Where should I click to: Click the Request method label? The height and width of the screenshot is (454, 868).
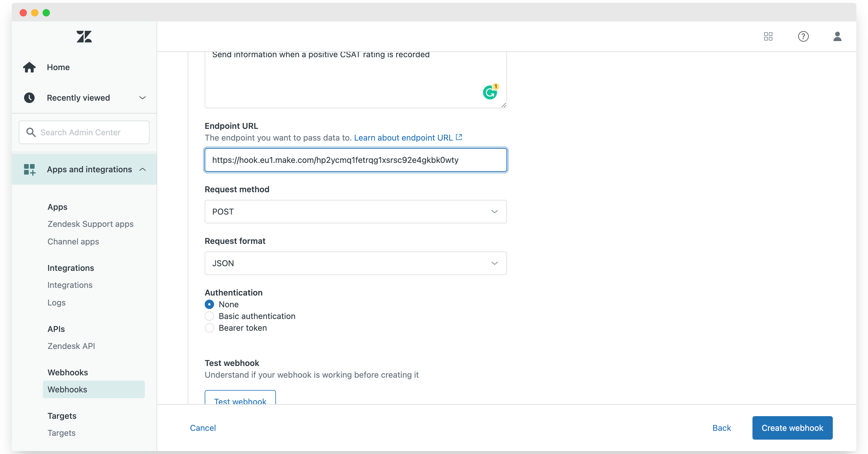tap(237, 189)
